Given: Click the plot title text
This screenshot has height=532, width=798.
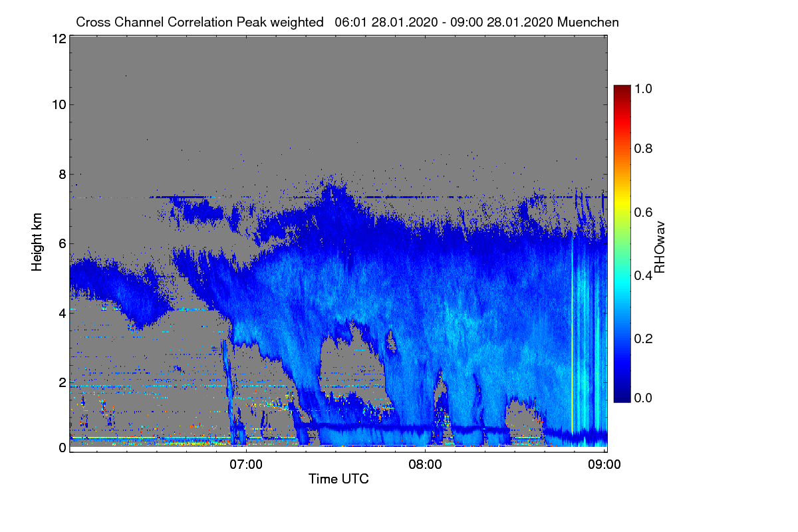Looking at the screenshot, I should (x=347, y=22).
